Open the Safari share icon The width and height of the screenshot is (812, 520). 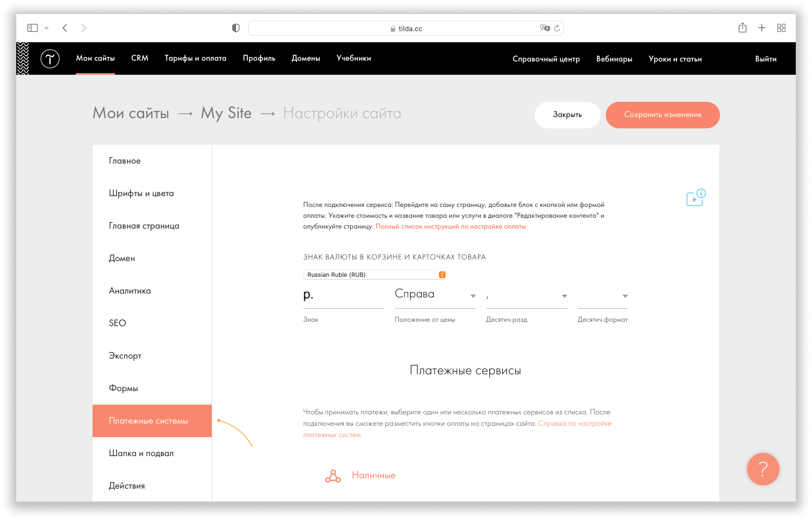click(743, 28)
